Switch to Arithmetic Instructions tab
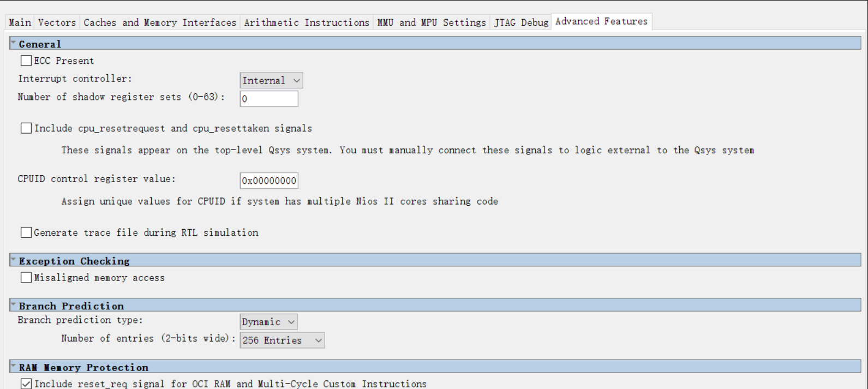 (x=307, y=22)
